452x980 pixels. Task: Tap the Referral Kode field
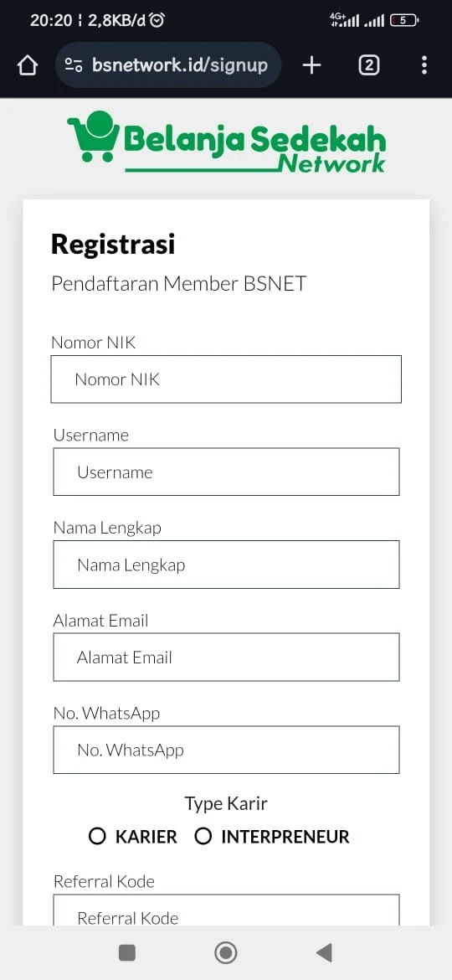tap(226, 910)
